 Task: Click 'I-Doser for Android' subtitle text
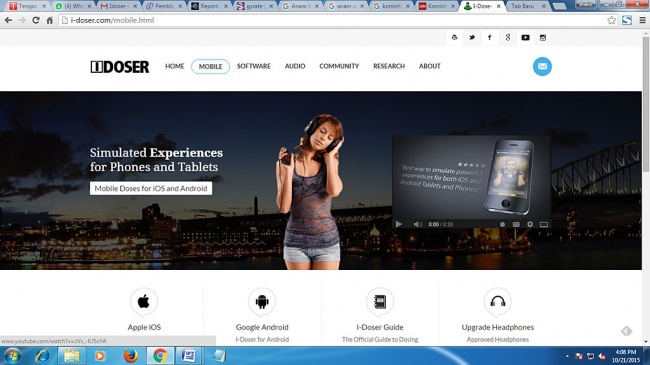pyautogui.click(x=262, y=339)
